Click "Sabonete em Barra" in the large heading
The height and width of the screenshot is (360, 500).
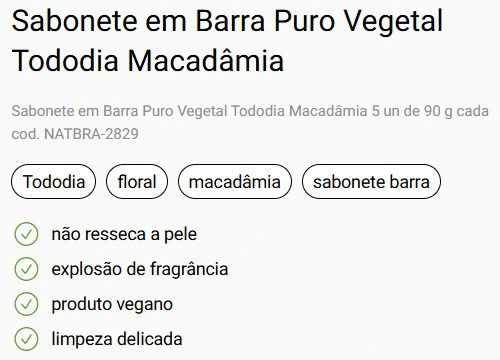click(x=139, y=21)
